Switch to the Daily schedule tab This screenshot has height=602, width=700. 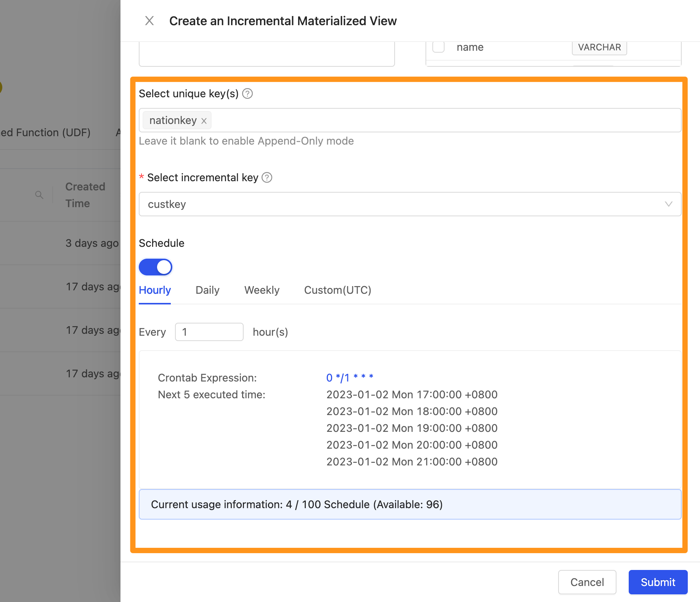(207, 290)
